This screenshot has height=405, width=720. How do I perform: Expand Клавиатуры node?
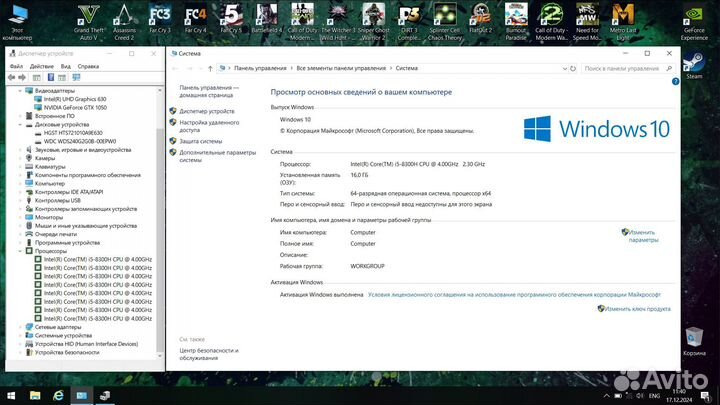(20, 167)
